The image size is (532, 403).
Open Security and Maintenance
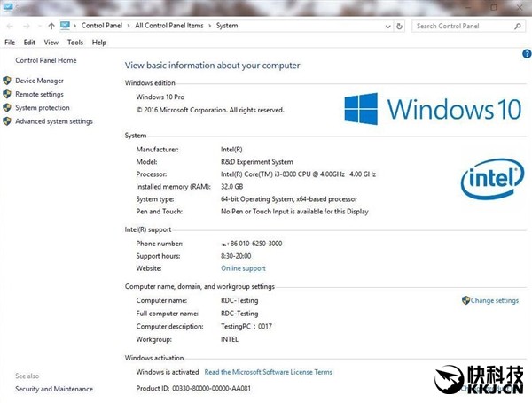[x=54, y=389]
